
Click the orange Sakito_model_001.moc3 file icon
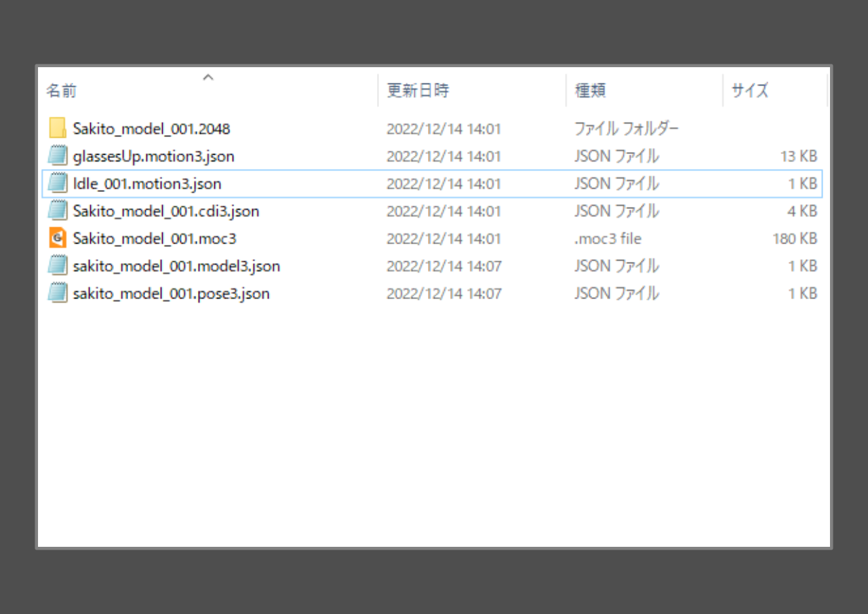58,239
